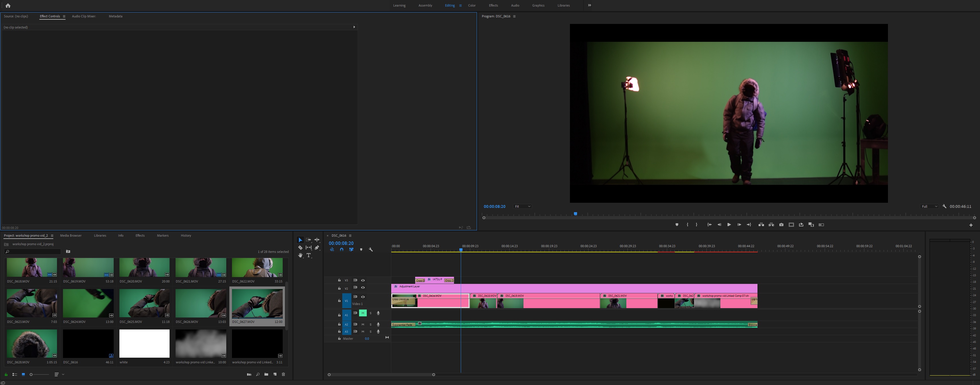Expand the sort order chevron in Project panel
This screenshot has height=385, width=980.
pyautogui.click(x=63, y=374)
